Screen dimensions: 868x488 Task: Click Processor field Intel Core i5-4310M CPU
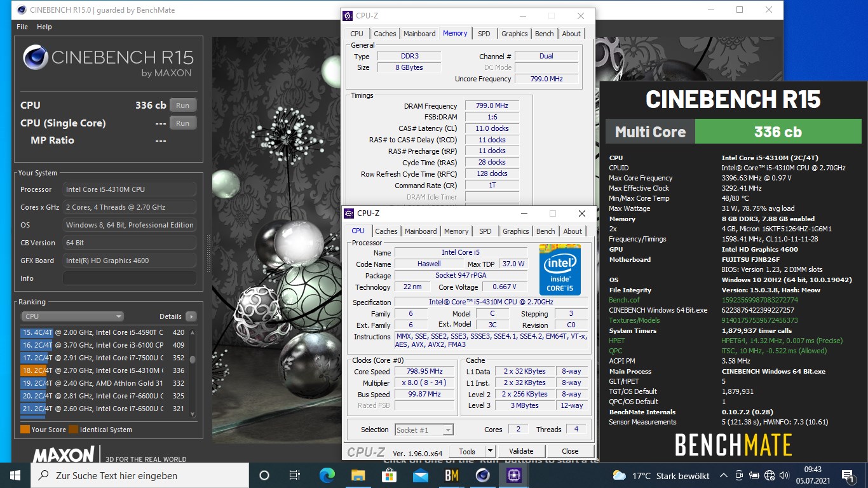[130, 189]
